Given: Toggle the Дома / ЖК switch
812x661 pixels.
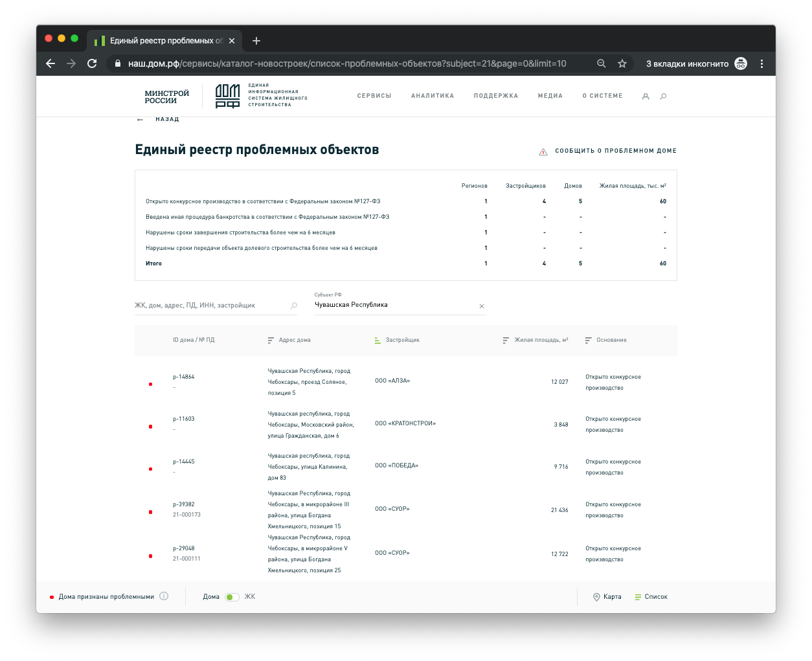Looking at the screenshot, I should pyautogui.click(x=232, y=597).
